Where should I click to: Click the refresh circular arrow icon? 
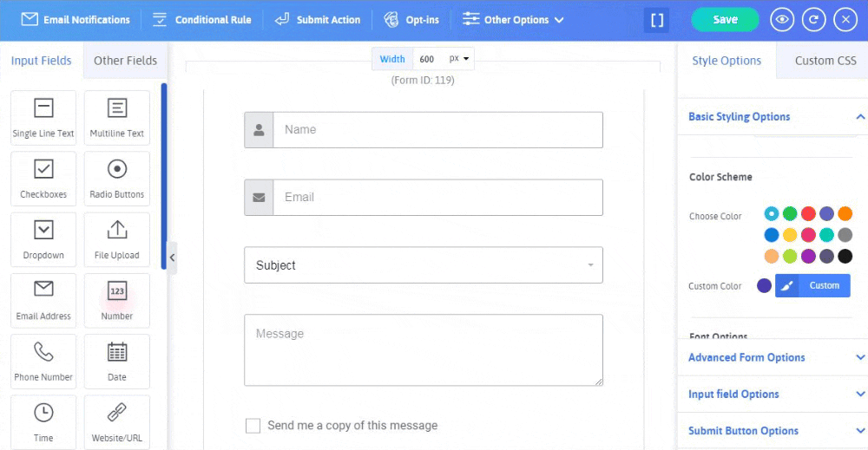click(x=813, y=20)
